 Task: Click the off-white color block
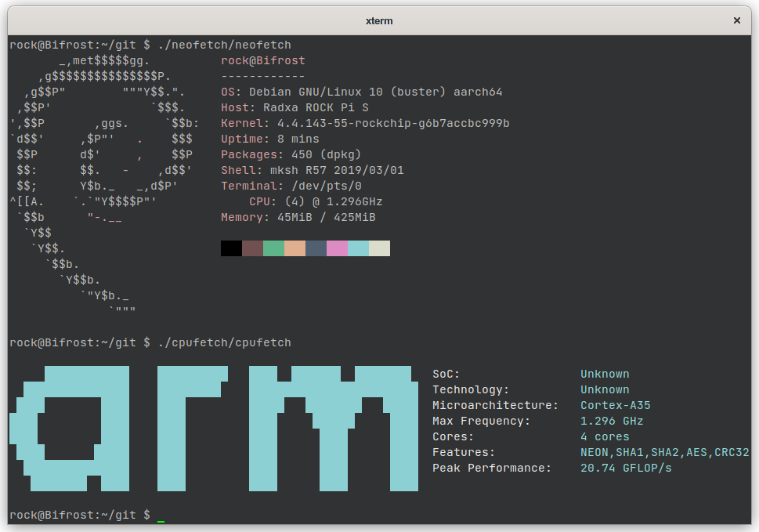[379, 248]
